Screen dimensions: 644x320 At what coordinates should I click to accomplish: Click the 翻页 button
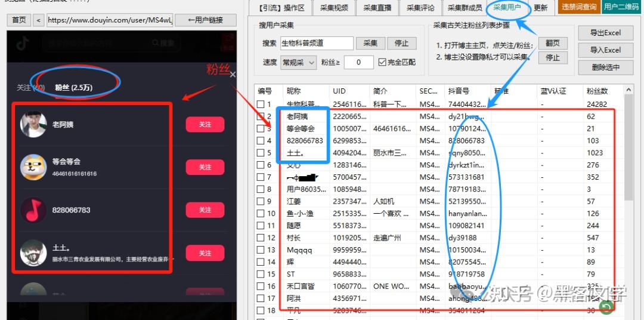[552, 43]
